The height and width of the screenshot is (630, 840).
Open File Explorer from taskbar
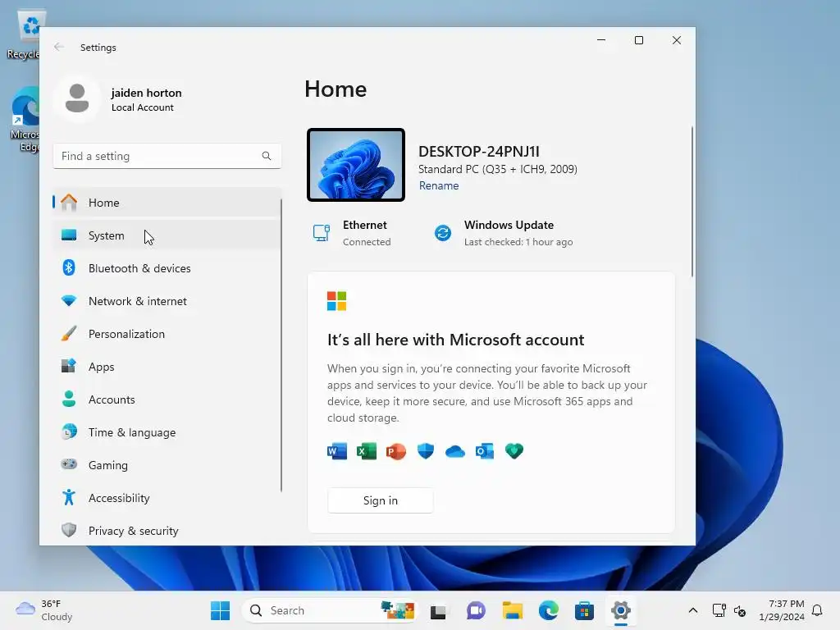(x=512, y=610)
